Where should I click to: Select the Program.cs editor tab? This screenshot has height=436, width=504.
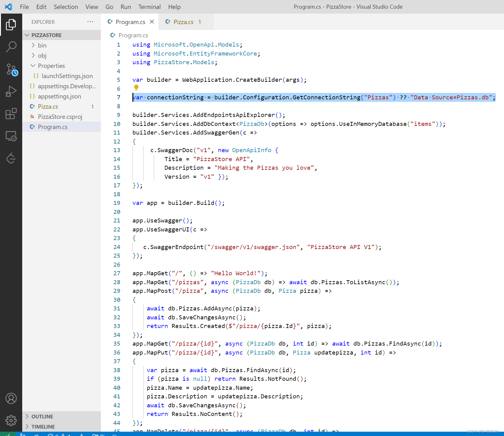tap(130, 22)
